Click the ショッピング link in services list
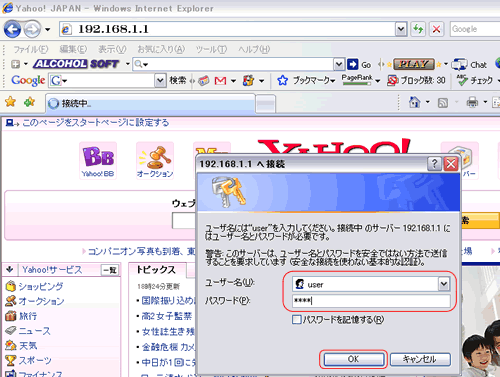 pyautogui.click(x=40, y=286)
